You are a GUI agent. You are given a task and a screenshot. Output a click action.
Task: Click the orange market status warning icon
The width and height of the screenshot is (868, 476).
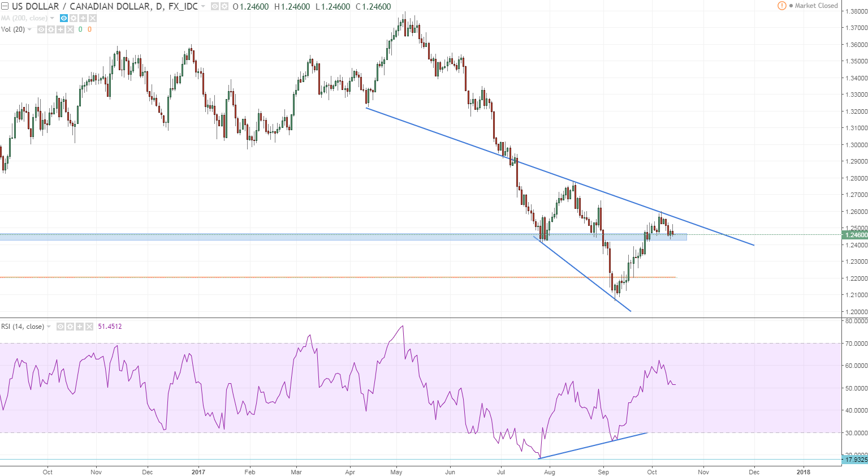782,6
